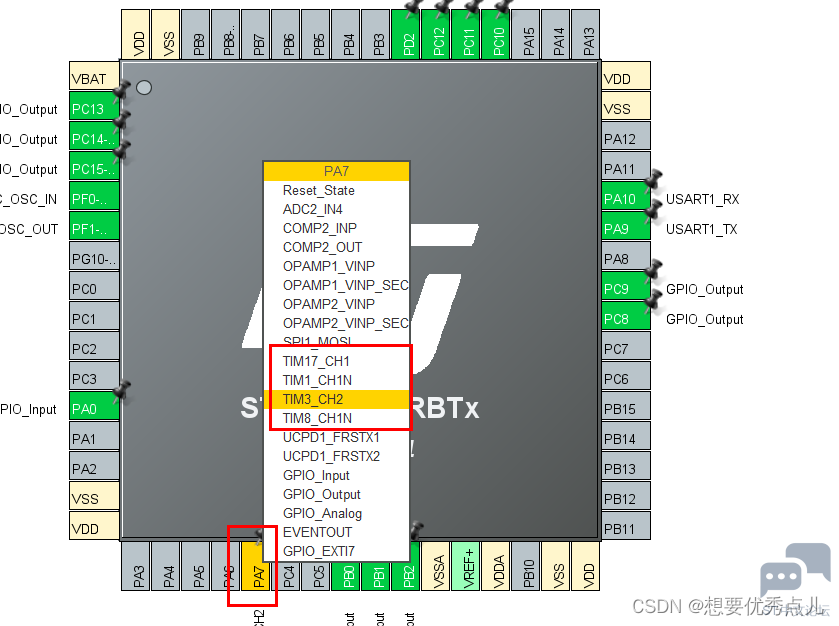
Task: Choose OPAMP1_VINP in context menu
Action: pos(337,266)
